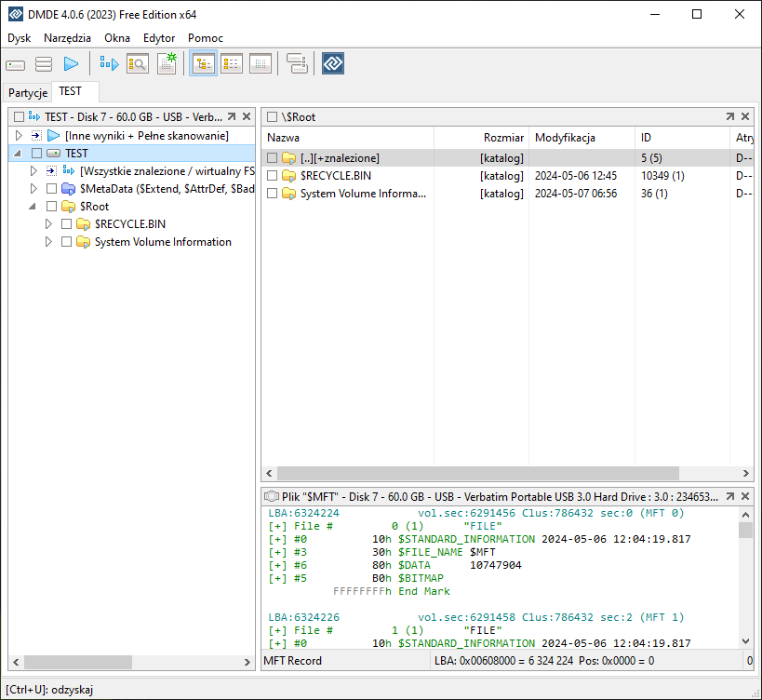Tick the checkbox in TEST tree panel header
The height and width of the screenshot is (700, 762).
pos(19,117)
